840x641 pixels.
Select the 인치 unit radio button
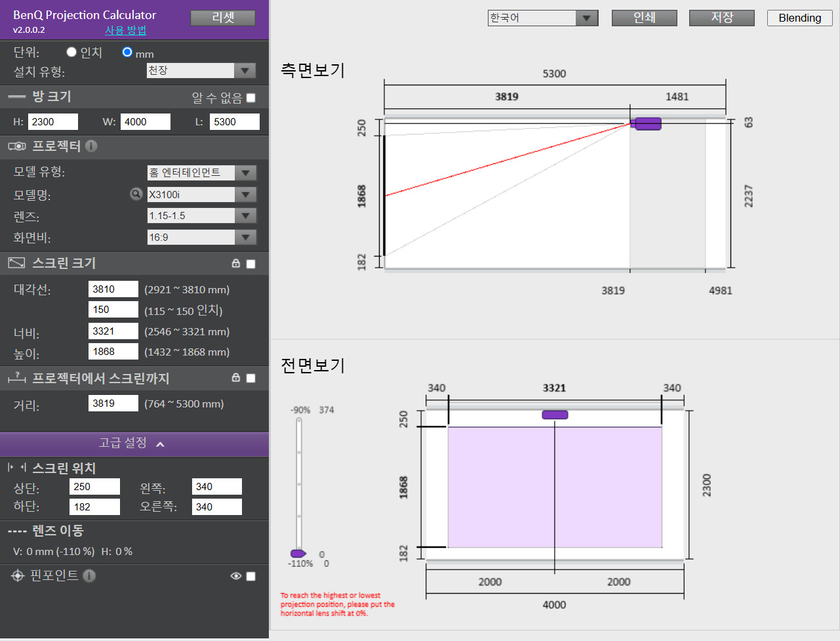point(71,52)
